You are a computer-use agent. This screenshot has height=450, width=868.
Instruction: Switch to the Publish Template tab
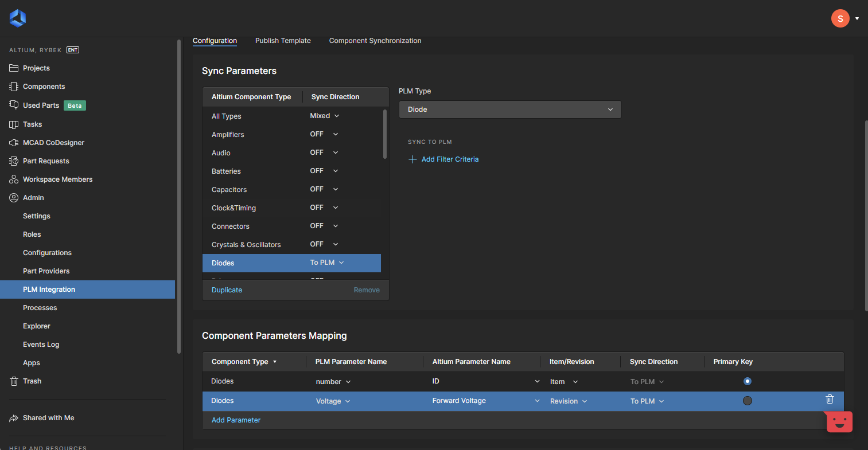(x=283, y=41)
